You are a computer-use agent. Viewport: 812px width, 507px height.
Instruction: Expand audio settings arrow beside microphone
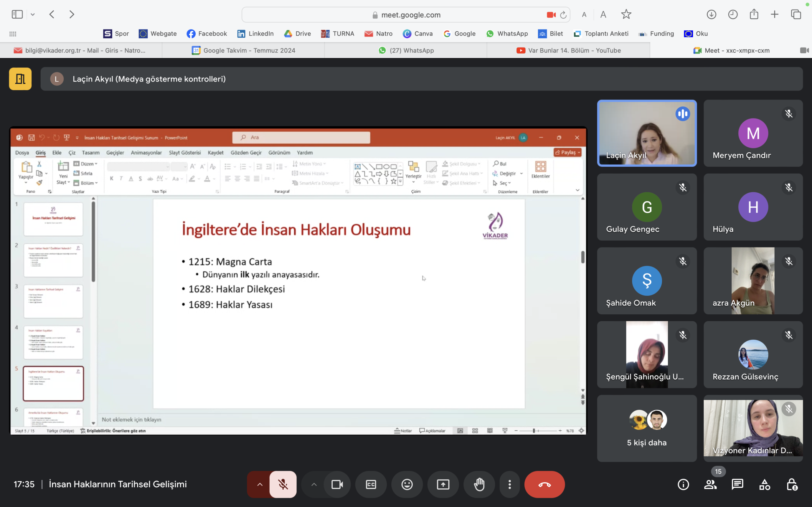tap(260, 484)
